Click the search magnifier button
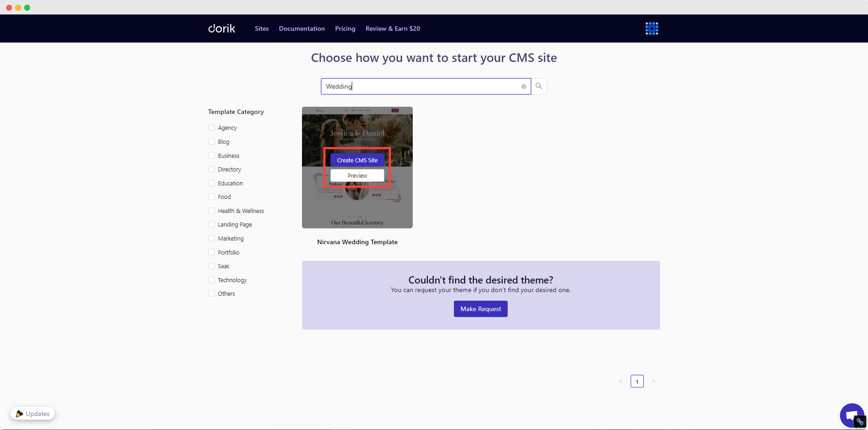The image size is (868, 430). click(x=539, y=86)
